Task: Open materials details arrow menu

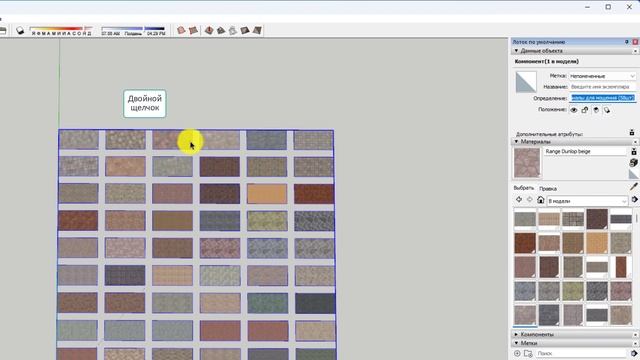Action: click(634, 200)
